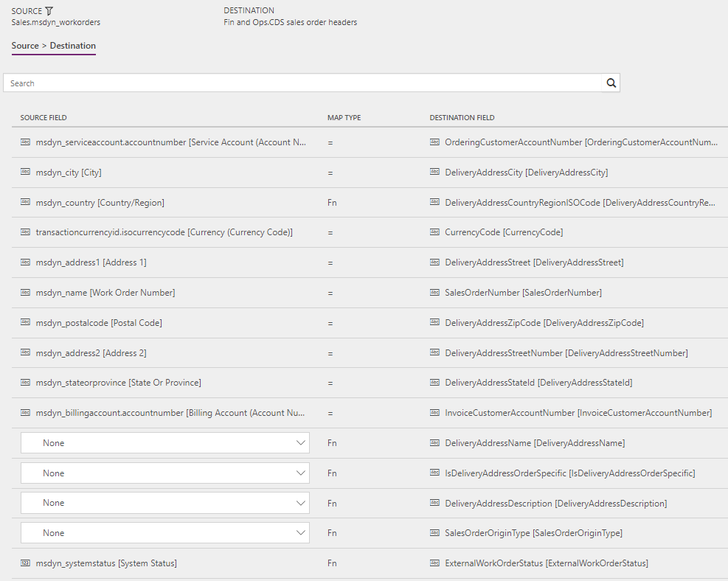Select msdyn_country [Country/Region] source field

point(100,202)
